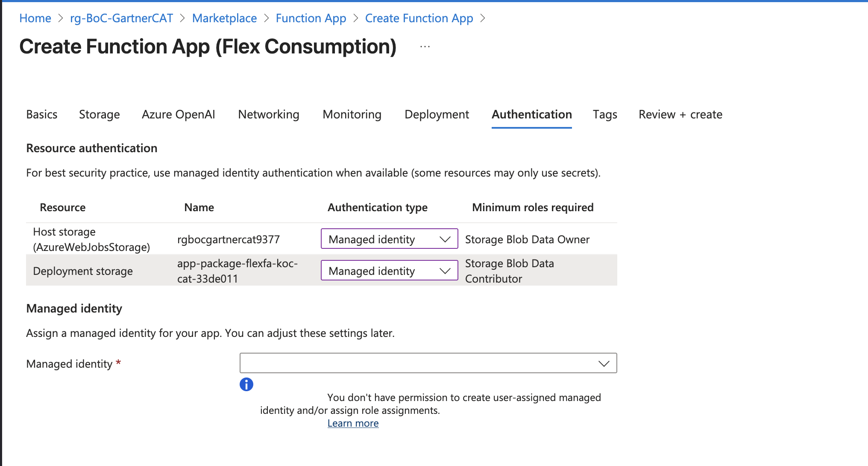Switch to the Tags tab
The image size is (868, 466).
point(604,115)
